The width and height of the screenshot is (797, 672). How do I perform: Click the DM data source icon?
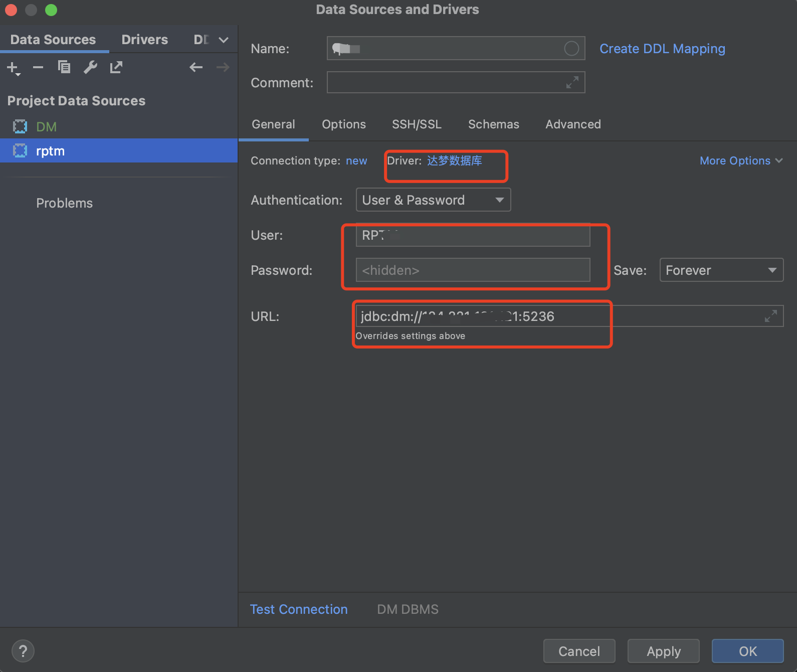coord(20,127)
